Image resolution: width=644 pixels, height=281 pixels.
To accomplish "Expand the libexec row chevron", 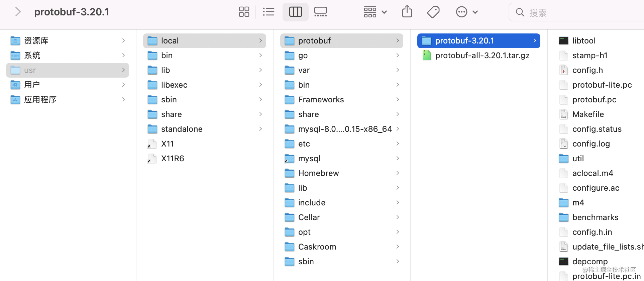I will click(260, 85).
